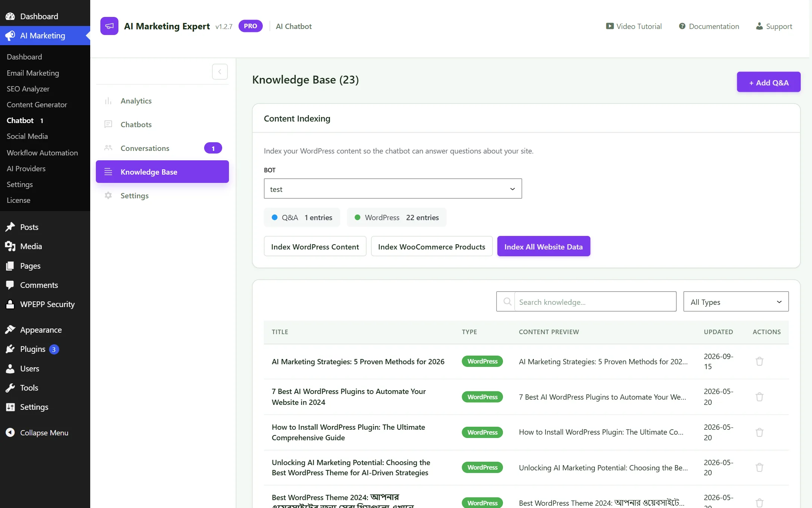The height and width of the screenshot is (508, 812).
Task: Click the 2026-09-15 updated date
Action: (718, 361)
